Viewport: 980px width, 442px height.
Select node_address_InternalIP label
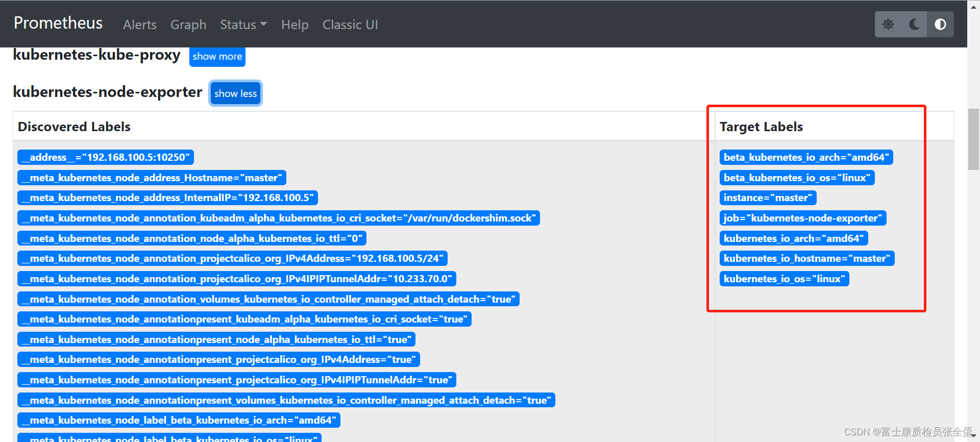167,198
